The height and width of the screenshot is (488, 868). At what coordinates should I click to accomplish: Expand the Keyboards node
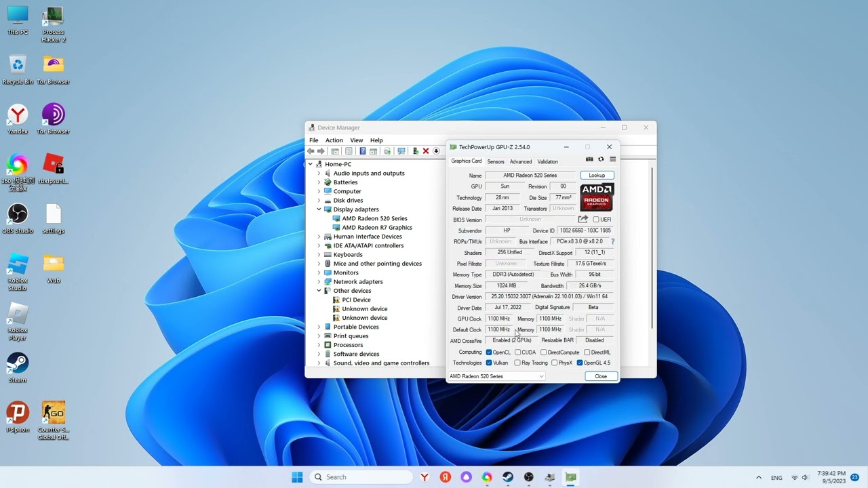[319, 255]
